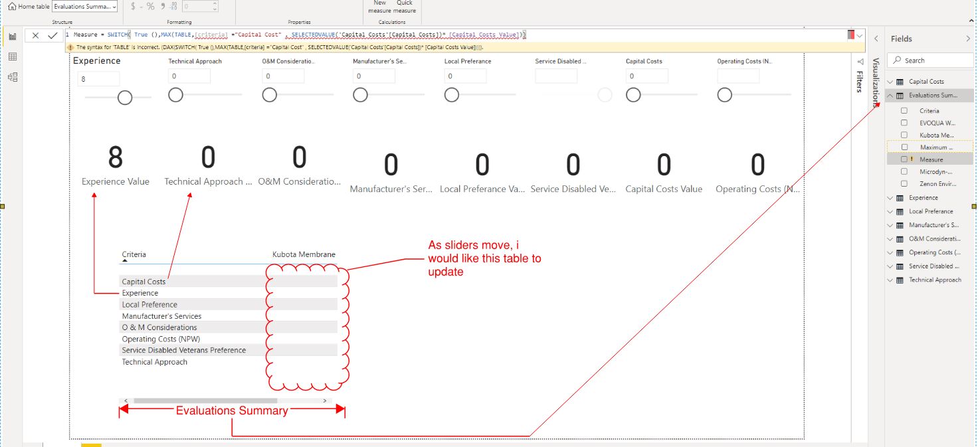
Task: Click the O&M Considerations slider handle
Action: [269, 95]
